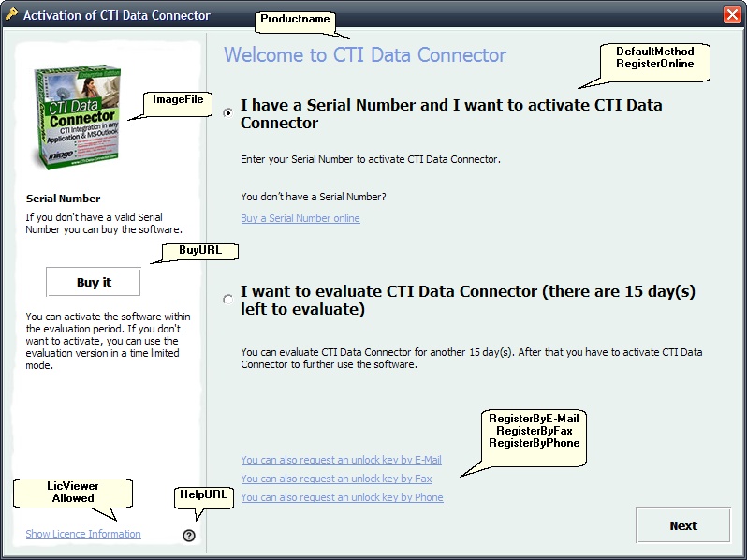This screenshot has height=560, width=747.
Task: Click the 'HelpURL' callout label
Action: pyautogui.click(x=203, y=494)
